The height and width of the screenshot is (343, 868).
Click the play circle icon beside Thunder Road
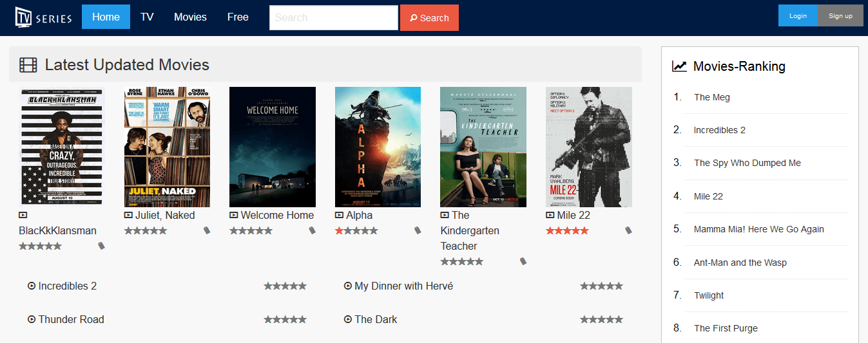tap(32, 319)
